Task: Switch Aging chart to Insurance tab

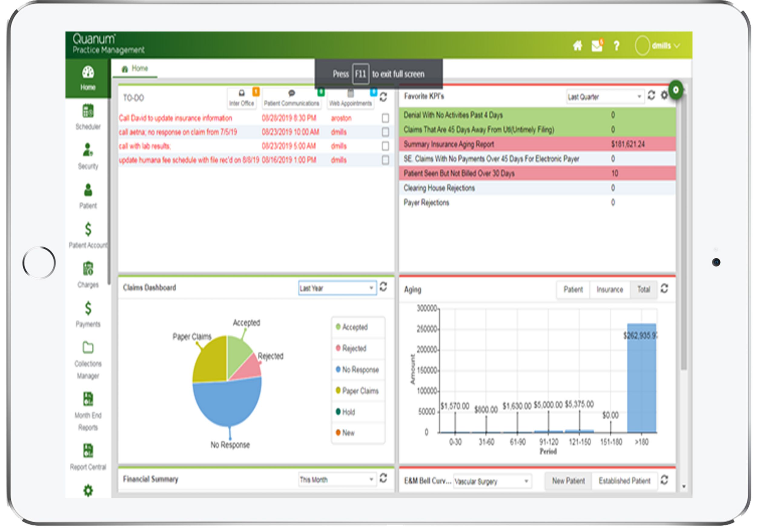Action: pos(610,290)
